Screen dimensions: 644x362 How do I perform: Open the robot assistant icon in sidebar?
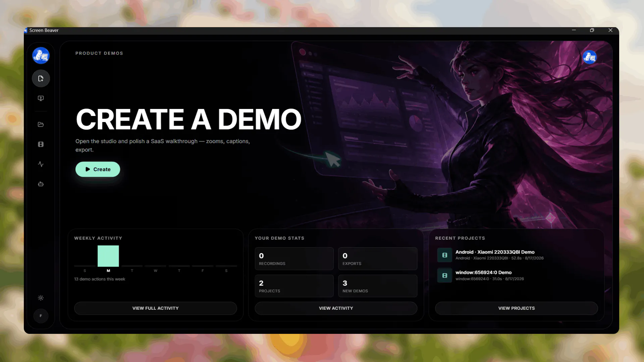(x=41, y=184)
